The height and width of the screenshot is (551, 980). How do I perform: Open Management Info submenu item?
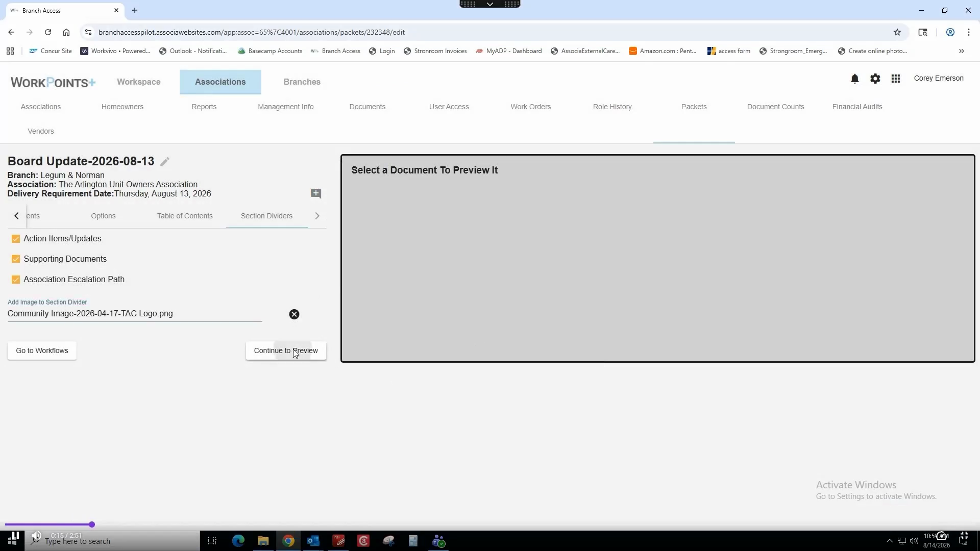coord(286,107)
